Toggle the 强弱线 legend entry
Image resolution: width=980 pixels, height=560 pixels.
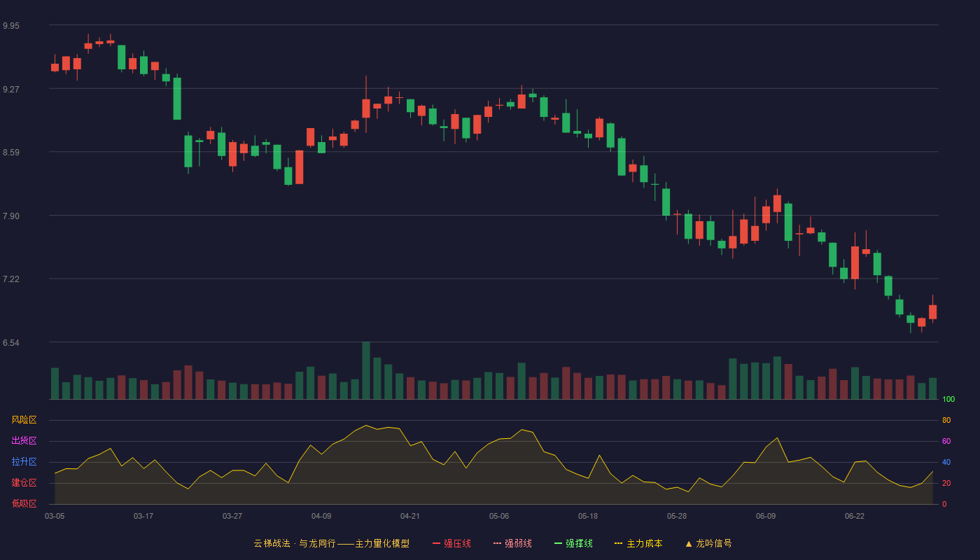click(512, 543)
